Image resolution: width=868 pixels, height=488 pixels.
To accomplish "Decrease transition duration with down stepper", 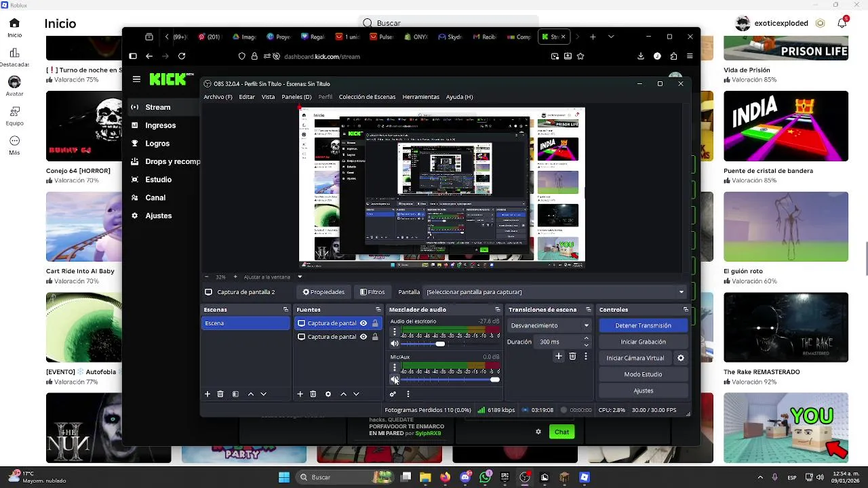I will (x=587, y=345).
